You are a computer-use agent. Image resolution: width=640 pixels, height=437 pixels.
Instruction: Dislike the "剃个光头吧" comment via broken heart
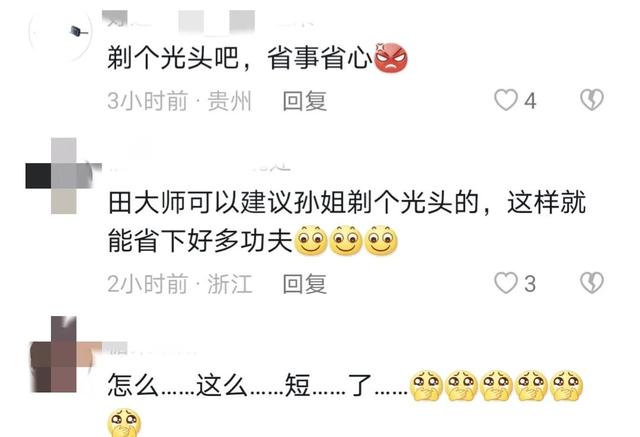(591, 100)
